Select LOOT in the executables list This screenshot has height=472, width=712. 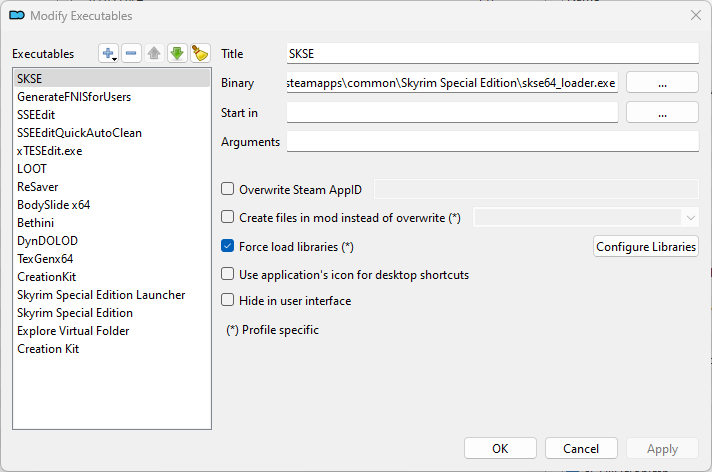click(x=32, y=169)
